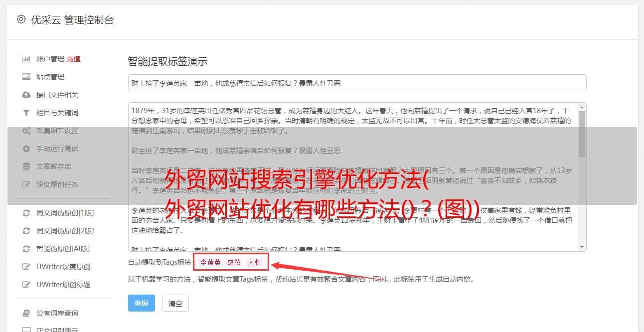Click the red 充值 link

coord(73,59)
